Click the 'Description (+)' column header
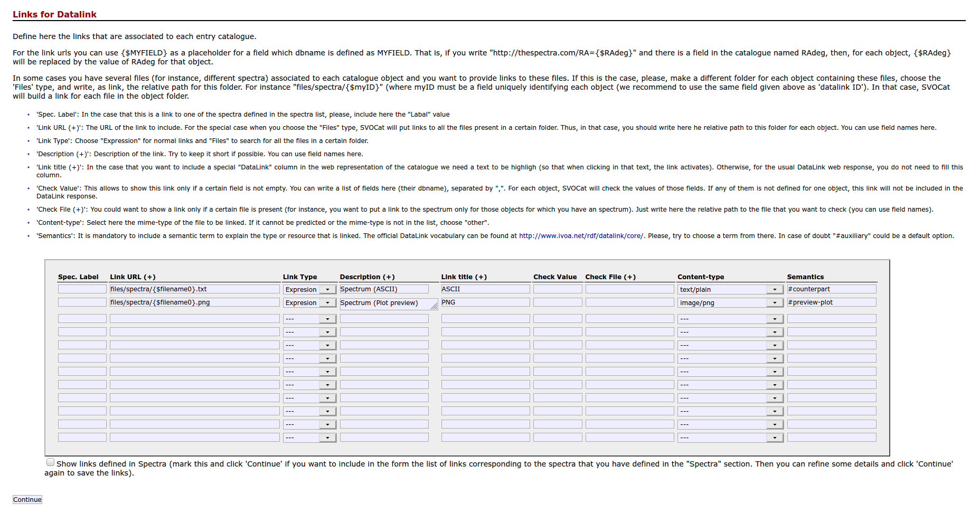980x513 pixels. [x=368, y=277]
